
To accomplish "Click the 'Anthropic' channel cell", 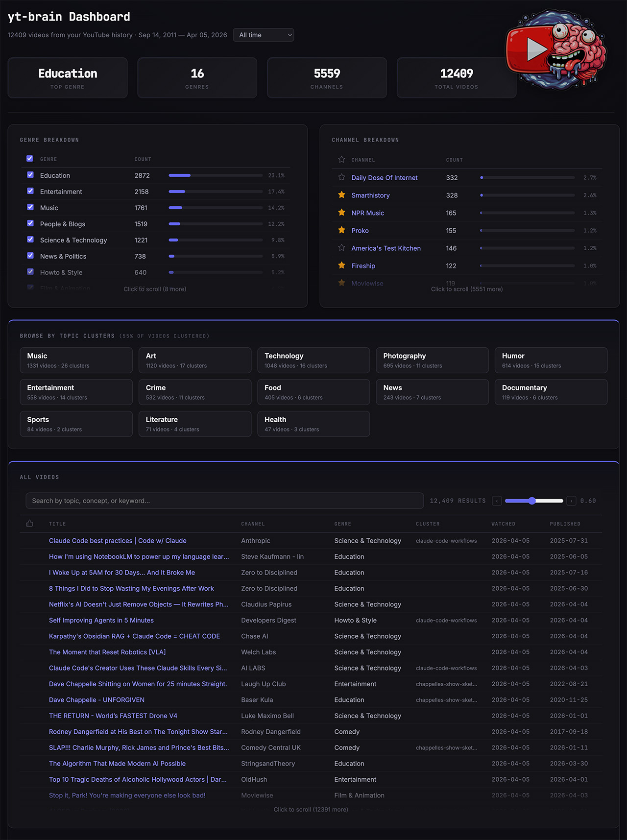I will (x=256, y=541).
